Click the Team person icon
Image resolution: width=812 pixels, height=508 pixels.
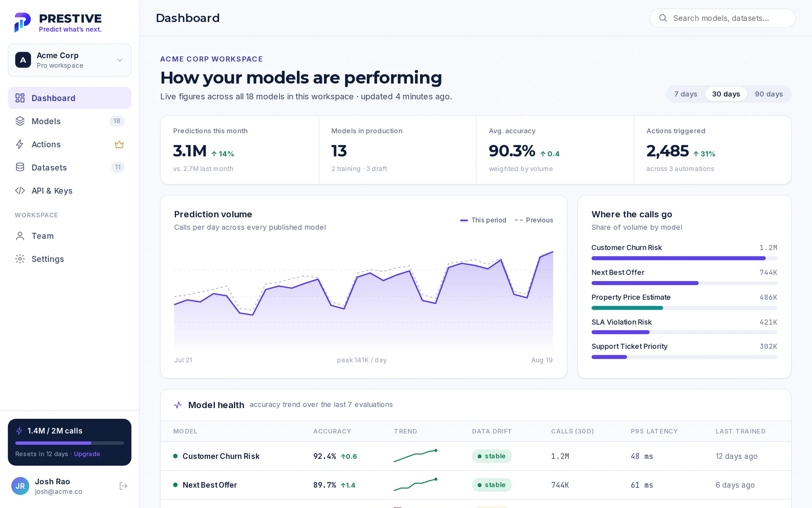point(20,236)
